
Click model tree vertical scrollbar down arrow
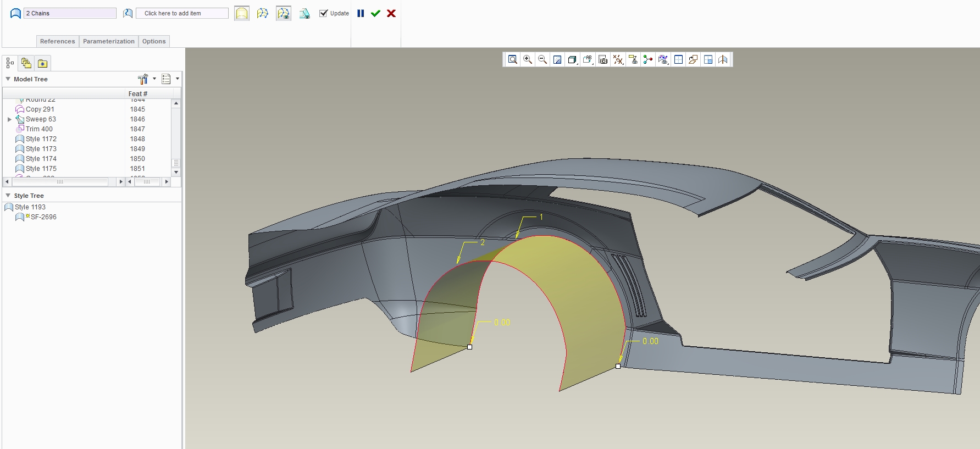click(x=176, y=172)
